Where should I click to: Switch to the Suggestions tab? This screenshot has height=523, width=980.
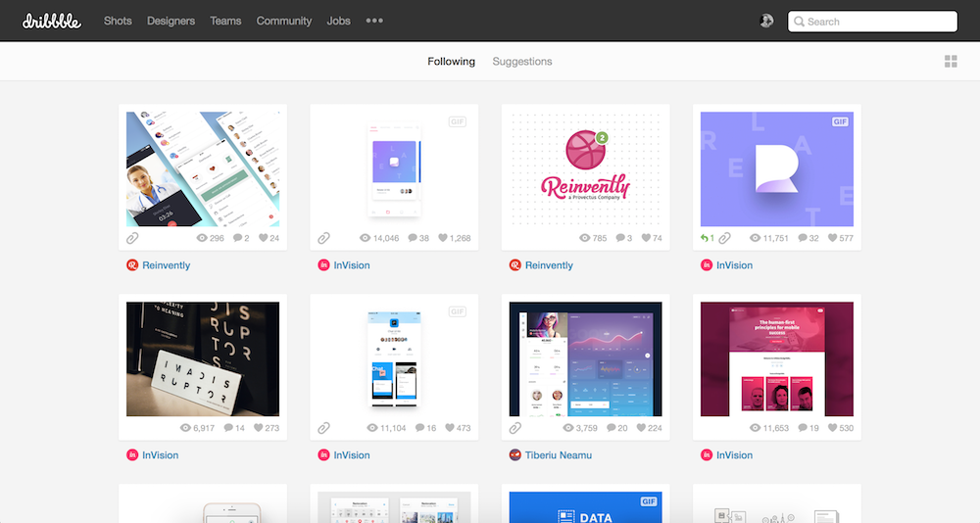[522, 62]
